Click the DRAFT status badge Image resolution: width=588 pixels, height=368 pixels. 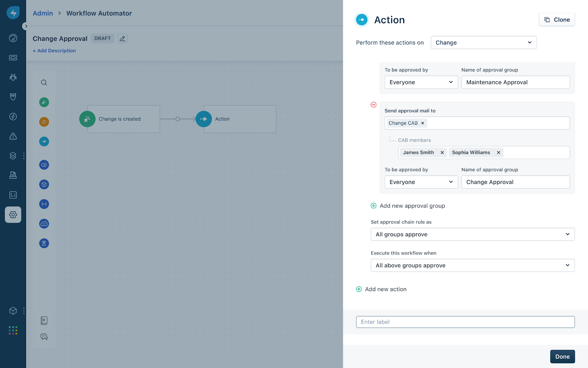(103, 38)
